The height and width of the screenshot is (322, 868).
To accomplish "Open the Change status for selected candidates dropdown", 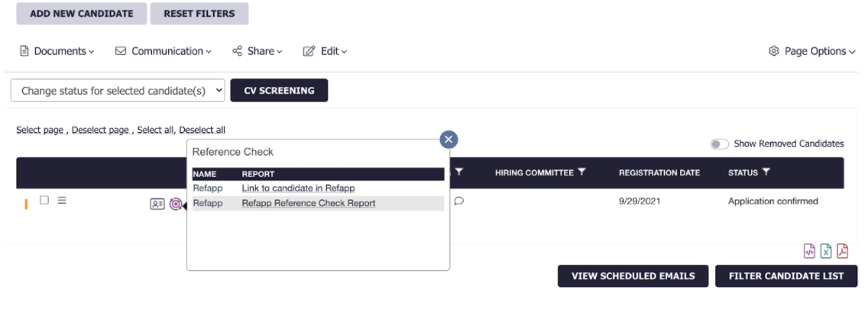I will click(118, 91).
